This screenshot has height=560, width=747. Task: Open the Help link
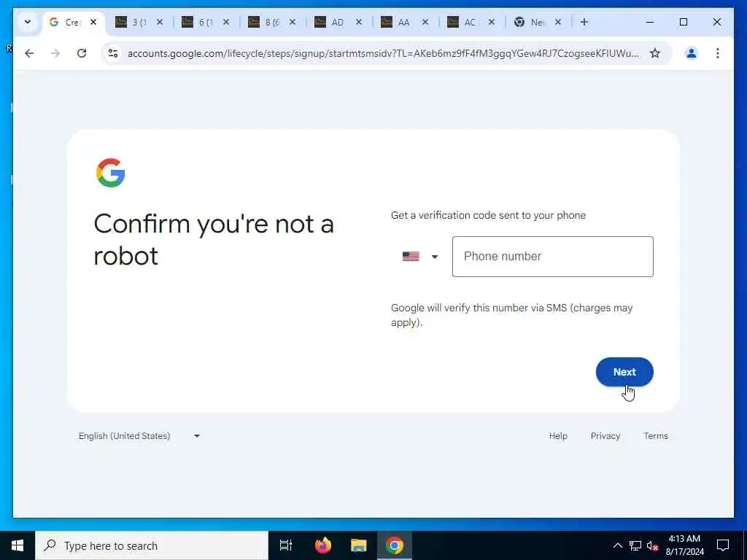[x=558, y=436]
